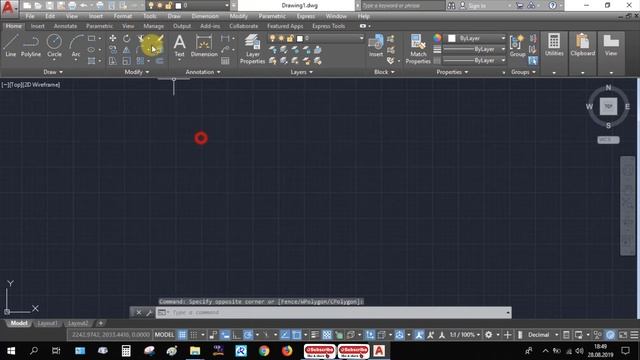The image size is (640, 360).
Task: Click the Help question mark icon
Action: (552, 5)
